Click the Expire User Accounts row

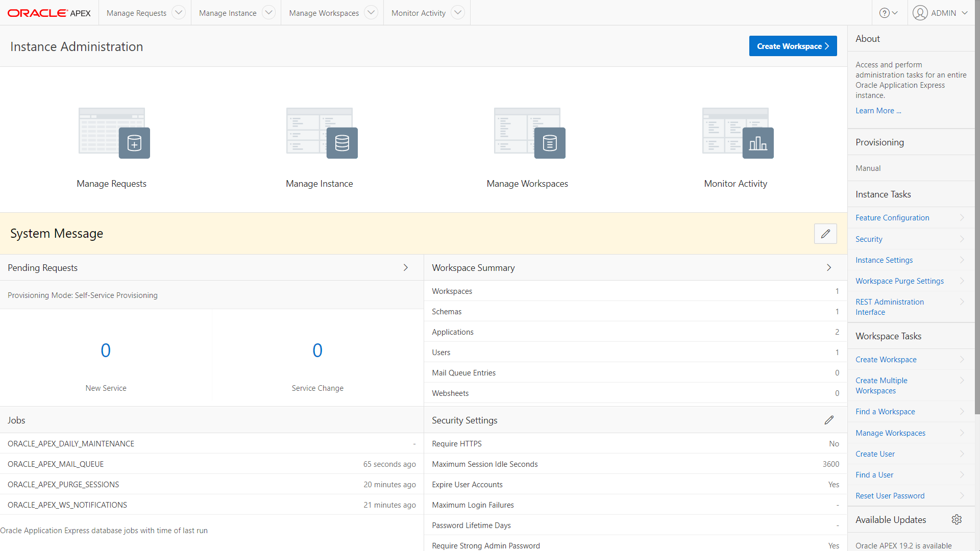(x=635, y=484)
